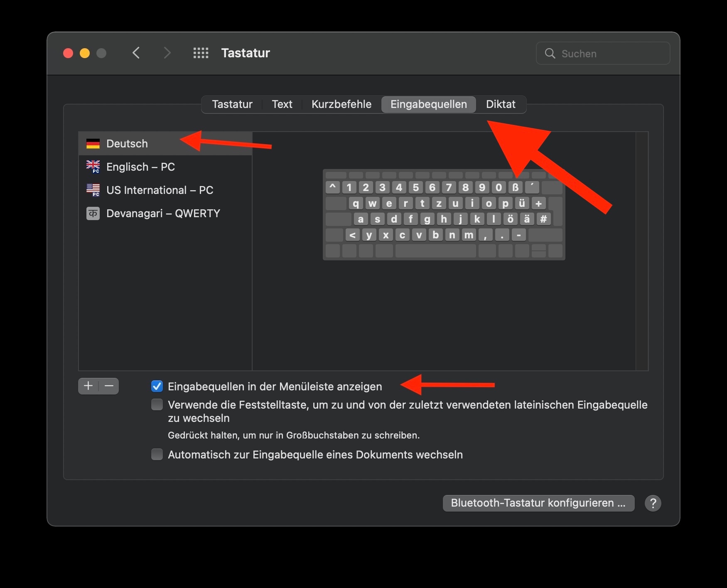Select US International – PC in list
The image size is (727, 588).
pyautogui.click(x=160, y=190)
